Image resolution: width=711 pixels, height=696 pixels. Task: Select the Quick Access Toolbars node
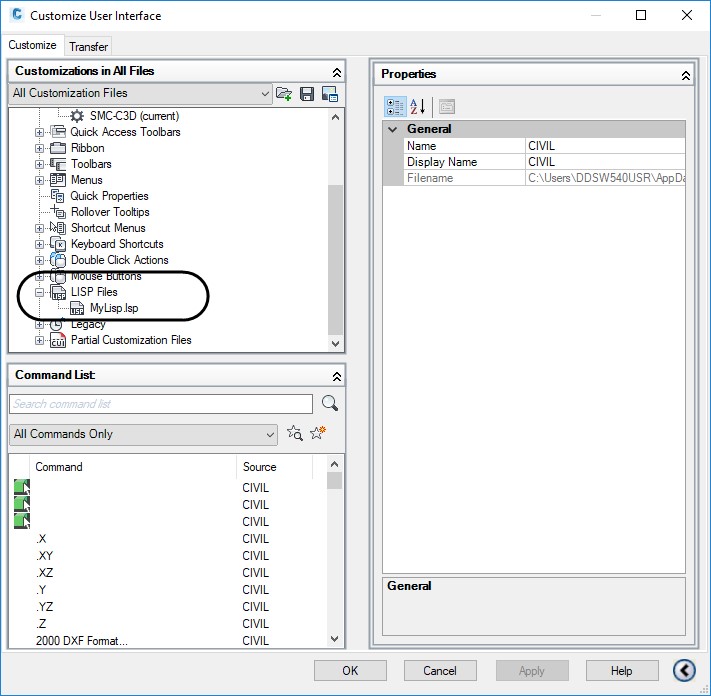click(126, 132)
